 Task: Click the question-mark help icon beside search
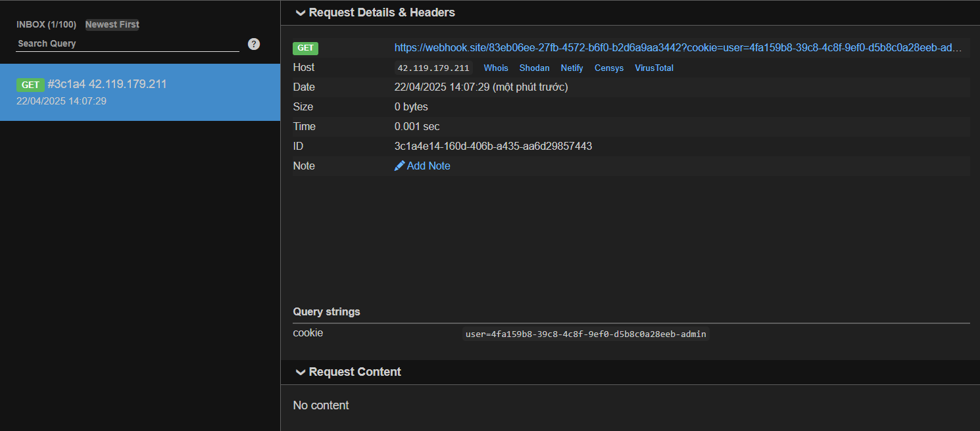click(254, 44)
